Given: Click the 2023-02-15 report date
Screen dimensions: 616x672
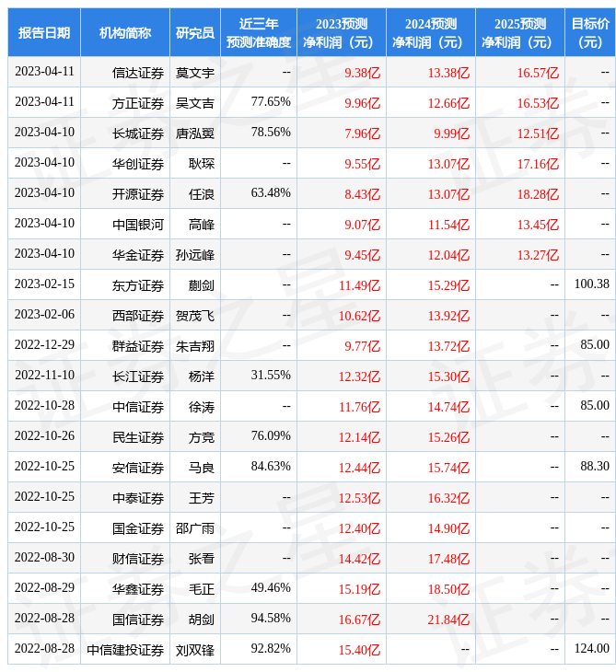Looking at the screenshot, I should 44,284.
